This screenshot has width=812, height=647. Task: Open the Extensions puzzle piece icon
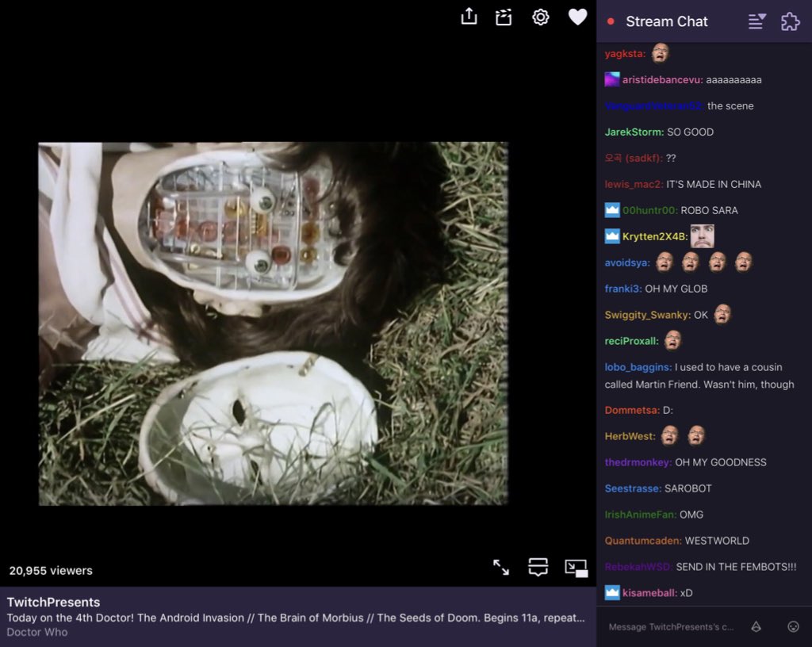click(789, 21)
